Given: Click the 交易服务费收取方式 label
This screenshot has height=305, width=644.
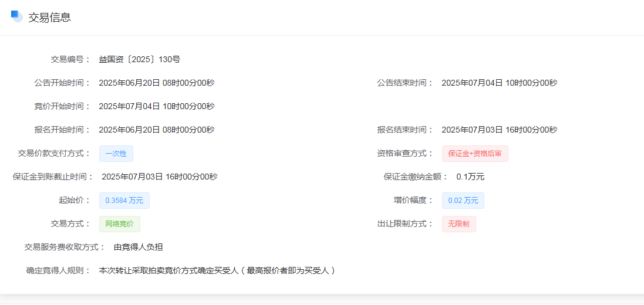Looking at the screenshot, I should pyautogui.click(x=65, y=247).
